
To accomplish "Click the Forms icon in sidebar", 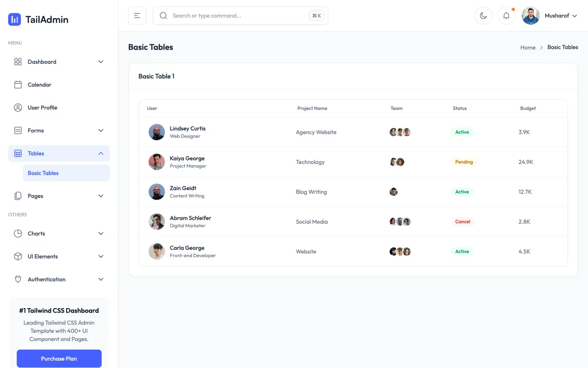I will click(18, 131).
